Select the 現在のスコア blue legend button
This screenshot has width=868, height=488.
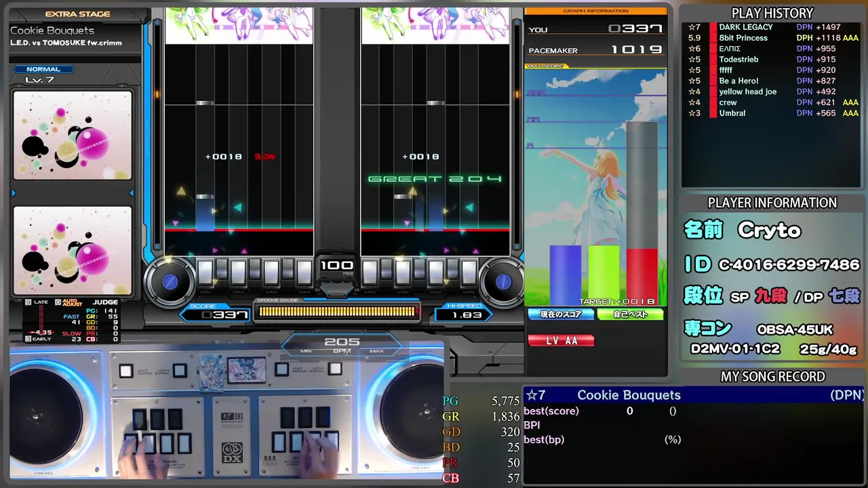tap(561, 314)
